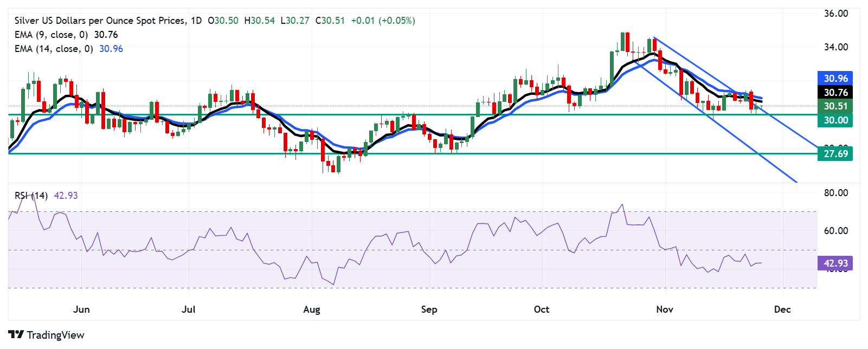Image resolution: width=868 pixels, height=349 pixels.
Task: Click the 80.00 RSI axis tick
Action: [836, 193]
